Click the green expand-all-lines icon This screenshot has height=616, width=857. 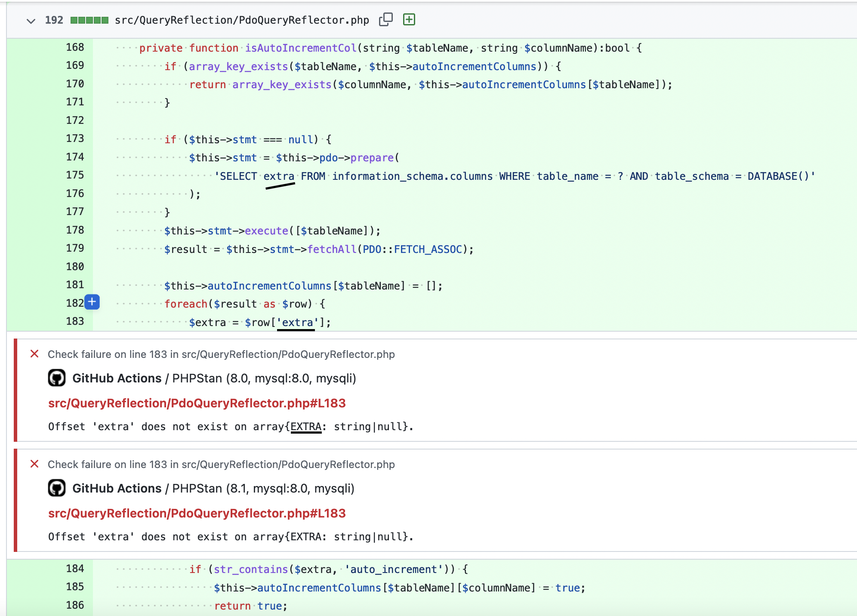click(409, 20)
